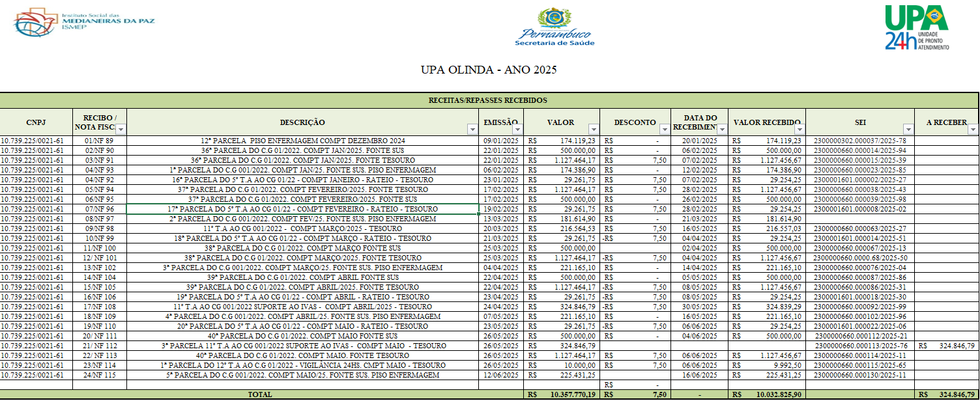
Task: Select receipt cell '14/NF 104'
Action: click(x=99, y=277)
